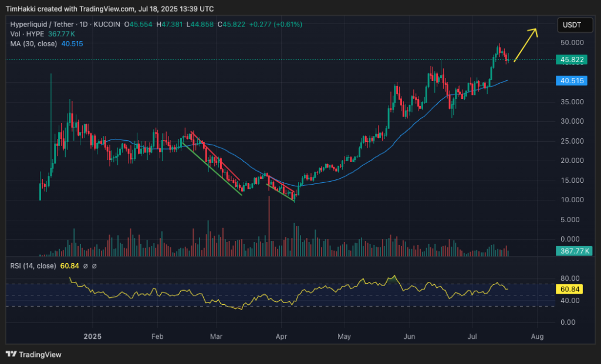The height and width of the screenshot is (364, 601).
Task: Click the yellow 60.84 RSI axis tag
Action: [570, 290]
